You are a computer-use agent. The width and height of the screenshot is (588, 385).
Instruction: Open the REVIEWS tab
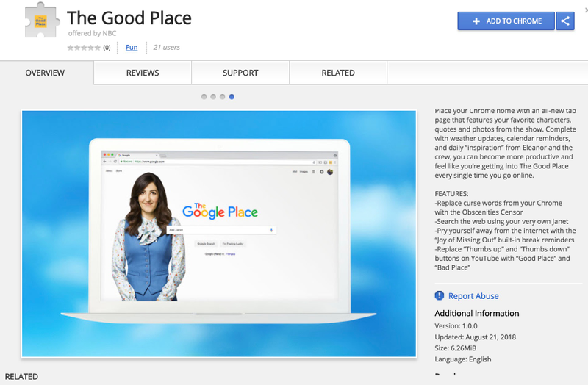143,73
